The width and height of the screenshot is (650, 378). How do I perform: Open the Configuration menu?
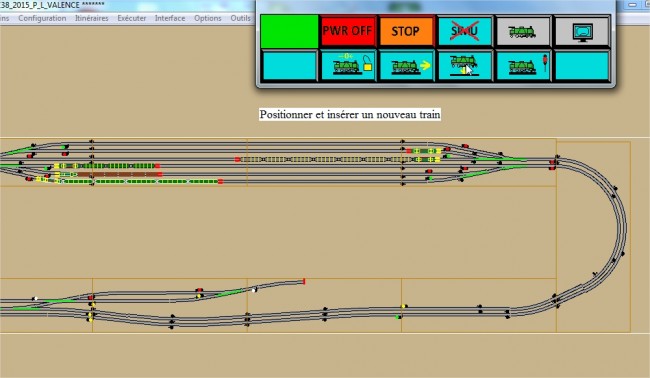(42, 18)
